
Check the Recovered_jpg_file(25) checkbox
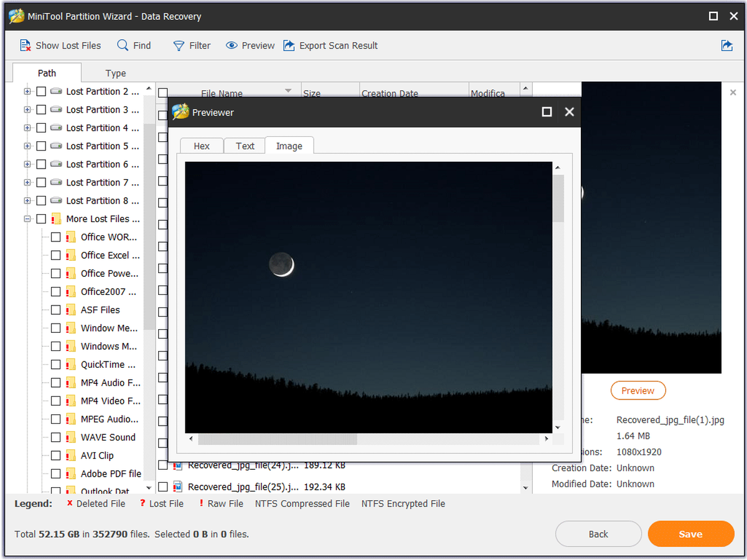[x=162, y=487]
